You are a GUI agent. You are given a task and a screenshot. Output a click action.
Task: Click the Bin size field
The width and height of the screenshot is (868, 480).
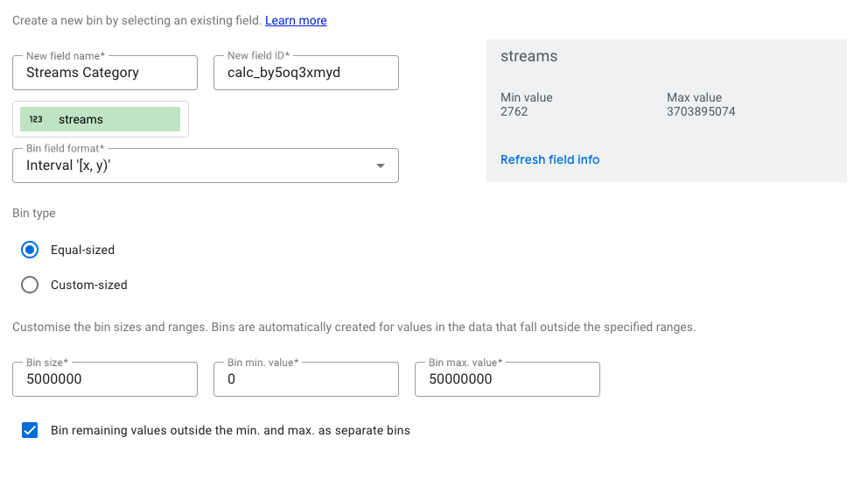[x=105, y=379]
